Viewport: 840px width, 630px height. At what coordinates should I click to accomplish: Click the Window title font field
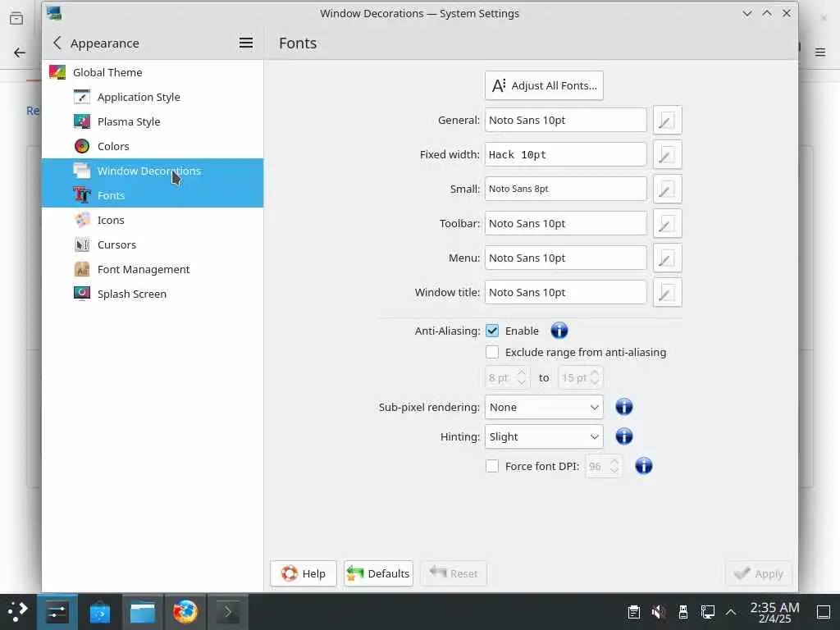566,293
